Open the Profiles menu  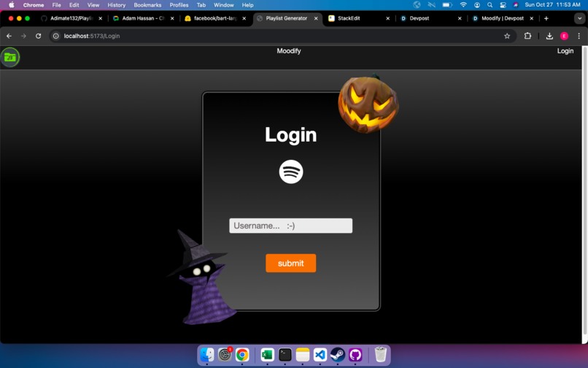[x=179, y=5]
